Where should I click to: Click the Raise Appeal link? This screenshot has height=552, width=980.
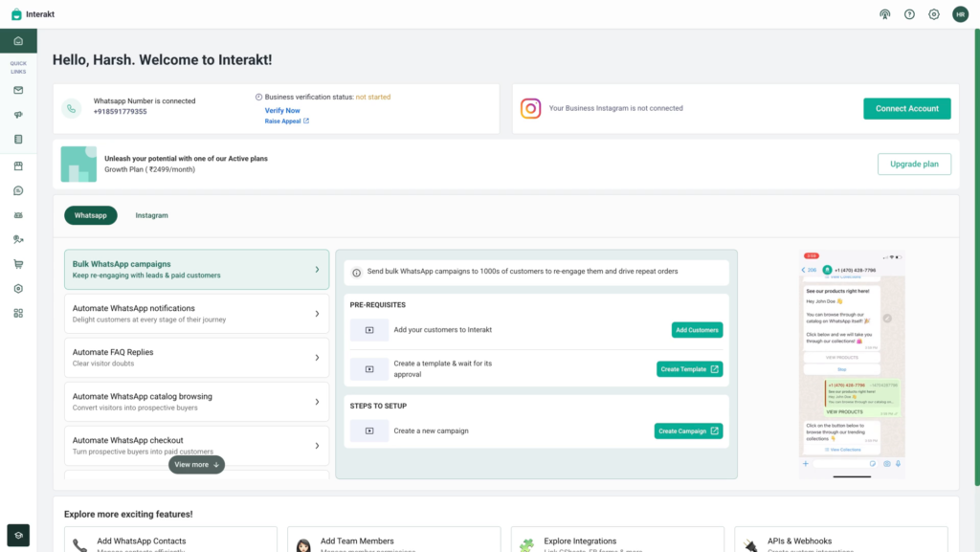click(286, 121)
